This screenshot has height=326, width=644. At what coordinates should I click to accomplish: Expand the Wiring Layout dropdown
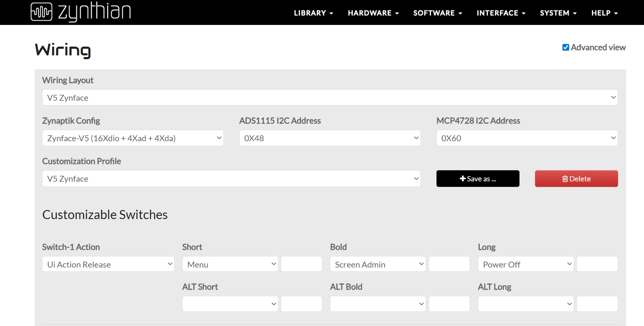330,98
